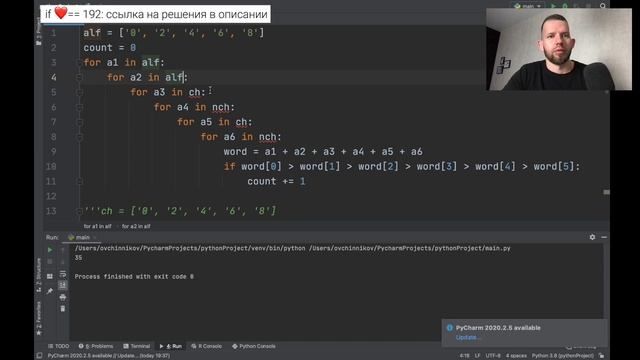The width and height of the screenshot is (640, 360).
Task: Click the line separator LF in the status bar
Action: [477, 356]
